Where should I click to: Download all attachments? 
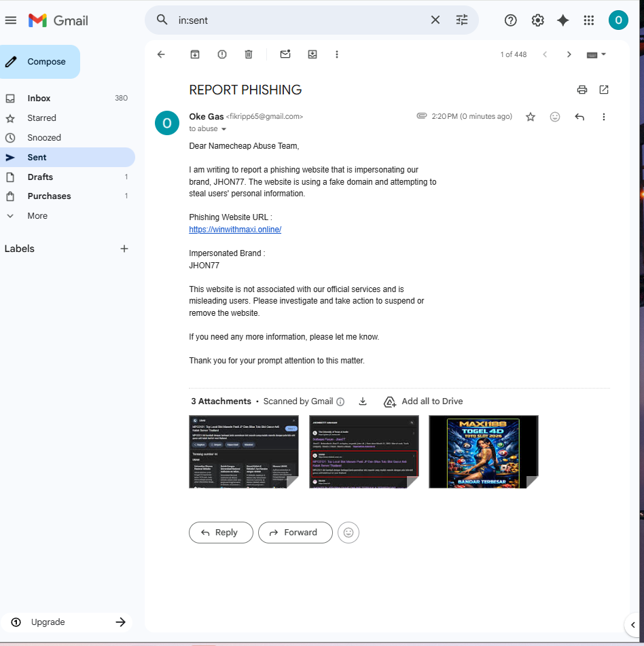pos(363,401)
